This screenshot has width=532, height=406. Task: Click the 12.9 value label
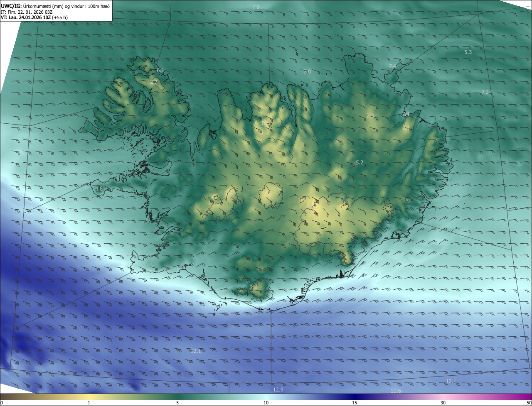(x=278, y=389)
